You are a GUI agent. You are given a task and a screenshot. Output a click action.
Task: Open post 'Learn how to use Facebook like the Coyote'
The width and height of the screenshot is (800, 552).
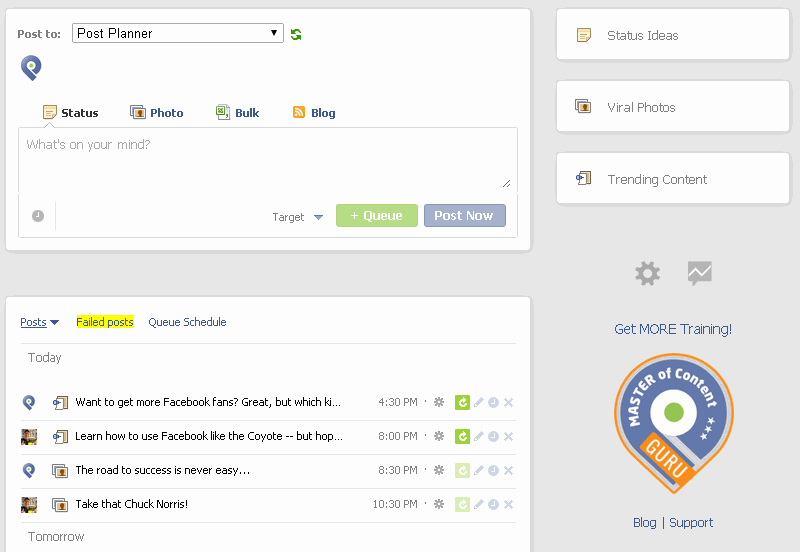(x=209, y=436)
